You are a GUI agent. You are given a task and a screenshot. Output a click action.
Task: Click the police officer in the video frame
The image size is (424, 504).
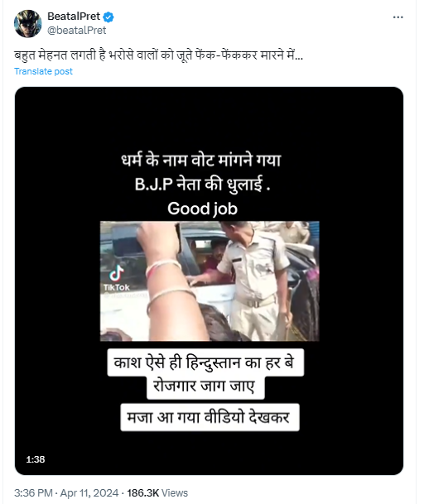pos(253,281)
